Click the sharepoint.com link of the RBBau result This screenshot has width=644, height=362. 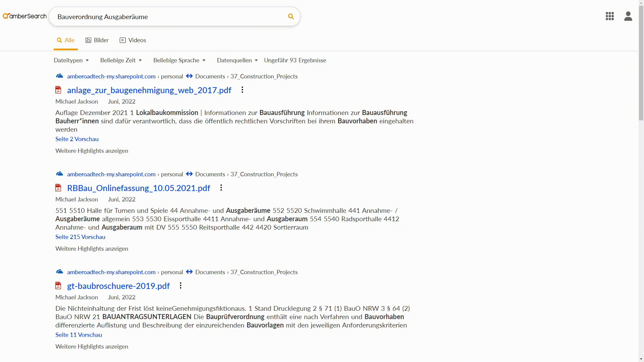(111, 174)
